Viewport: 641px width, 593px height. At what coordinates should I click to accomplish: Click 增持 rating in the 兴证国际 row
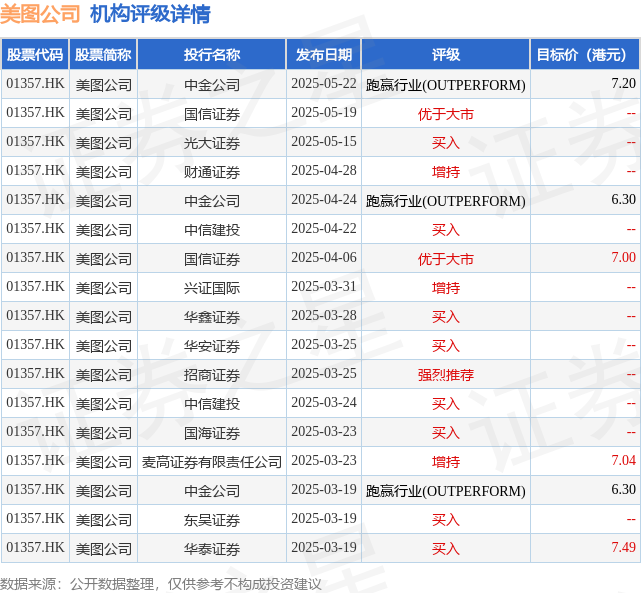coord(446,288)
